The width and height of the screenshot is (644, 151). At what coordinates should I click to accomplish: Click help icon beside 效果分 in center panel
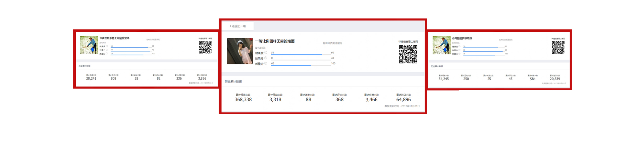[x=266, y=58]
